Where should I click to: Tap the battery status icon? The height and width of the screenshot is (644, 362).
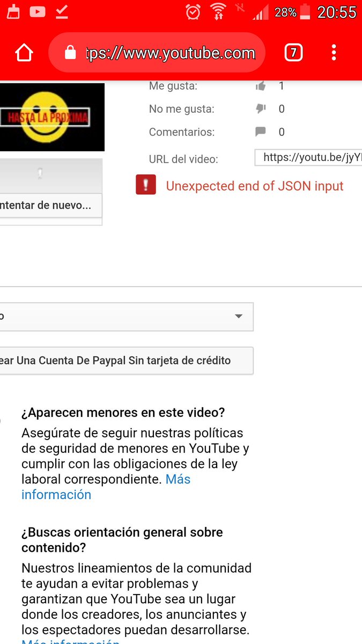(x=305, y=11)
